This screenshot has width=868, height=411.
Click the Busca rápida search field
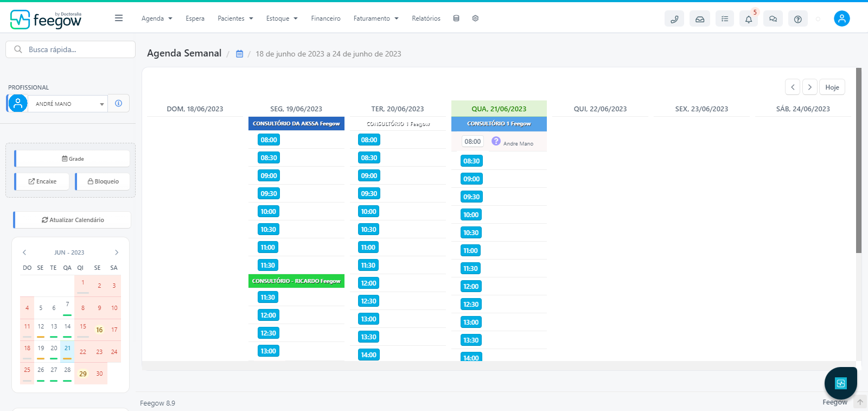71,49
